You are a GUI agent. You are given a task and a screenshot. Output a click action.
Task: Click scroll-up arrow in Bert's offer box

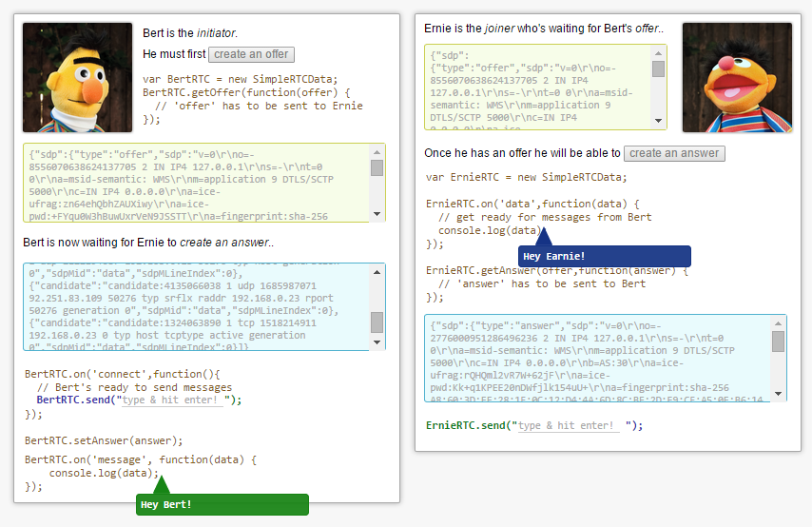[377, 152]
